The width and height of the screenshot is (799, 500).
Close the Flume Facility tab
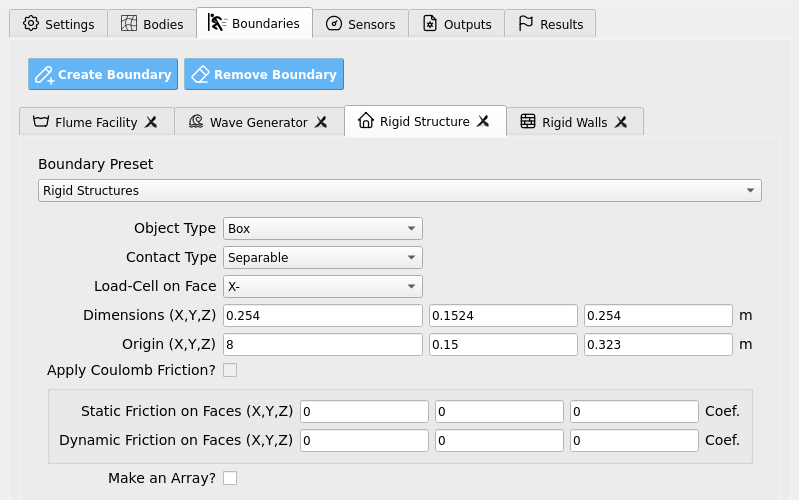151,122
